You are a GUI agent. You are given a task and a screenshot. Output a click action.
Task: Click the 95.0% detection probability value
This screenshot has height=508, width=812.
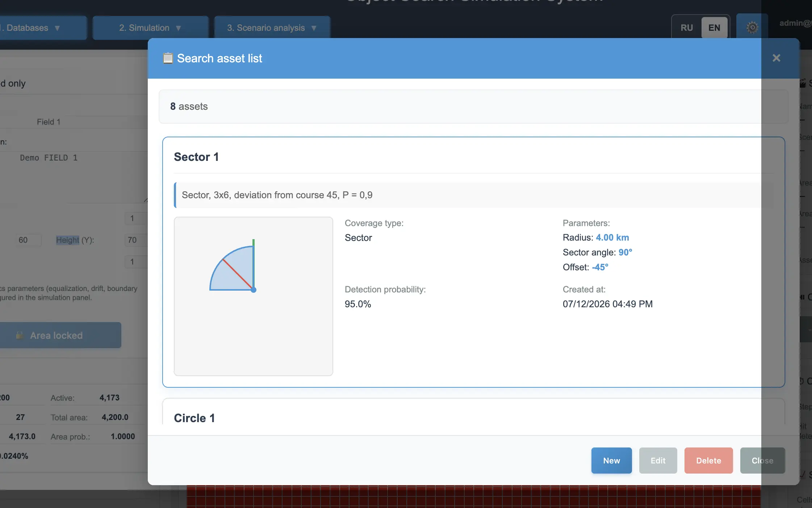358,304
